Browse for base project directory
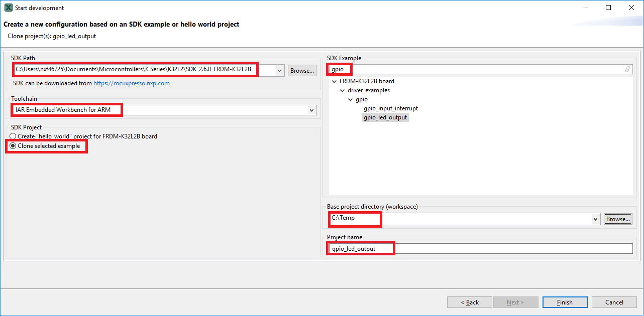The width and height of the screenshot is (644, 316). (x=618, y=219)
